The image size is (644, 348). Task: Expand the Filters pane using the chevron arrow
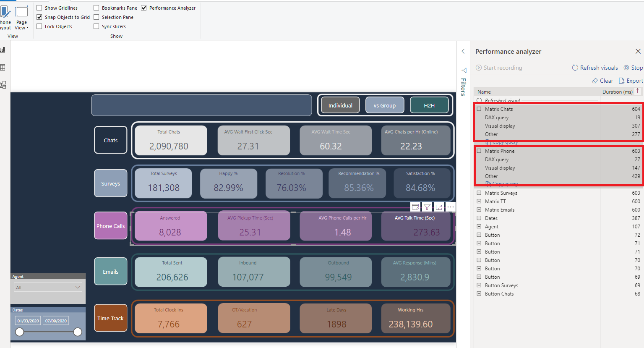pyautogui.click(x=463, y=52)
